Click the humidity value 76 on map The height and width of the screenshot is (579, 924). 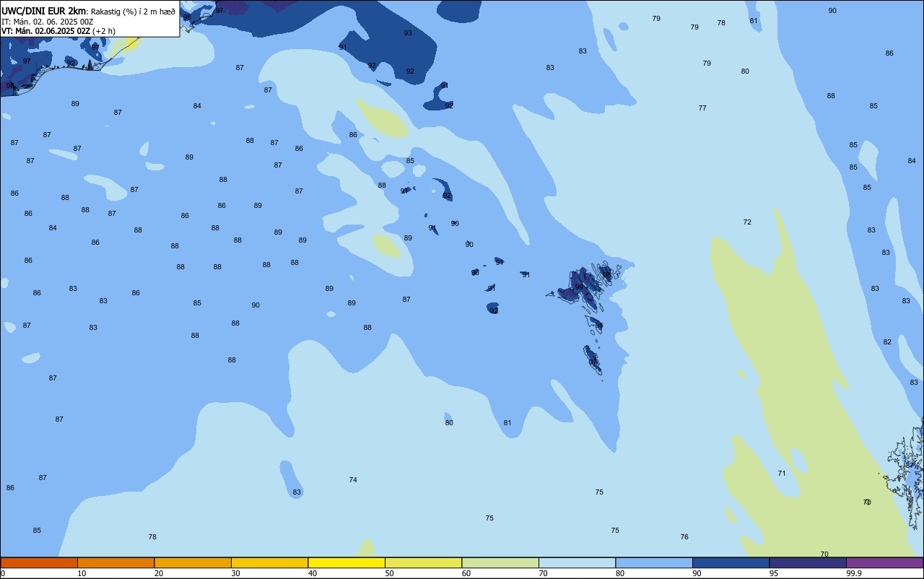pyautogui.click(x=684, y=537)
